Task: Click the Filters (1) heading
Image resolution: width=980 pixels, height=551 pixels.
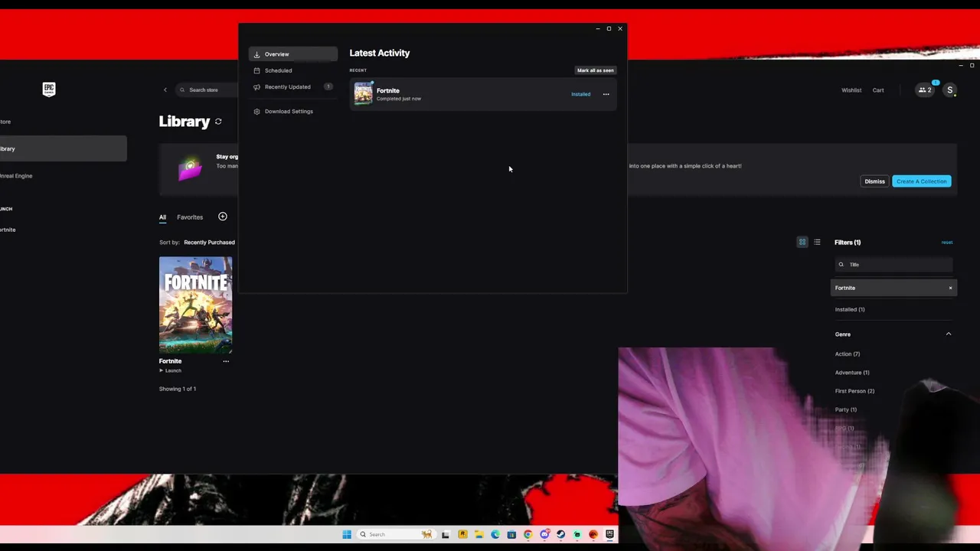Action: pos(848,243)
